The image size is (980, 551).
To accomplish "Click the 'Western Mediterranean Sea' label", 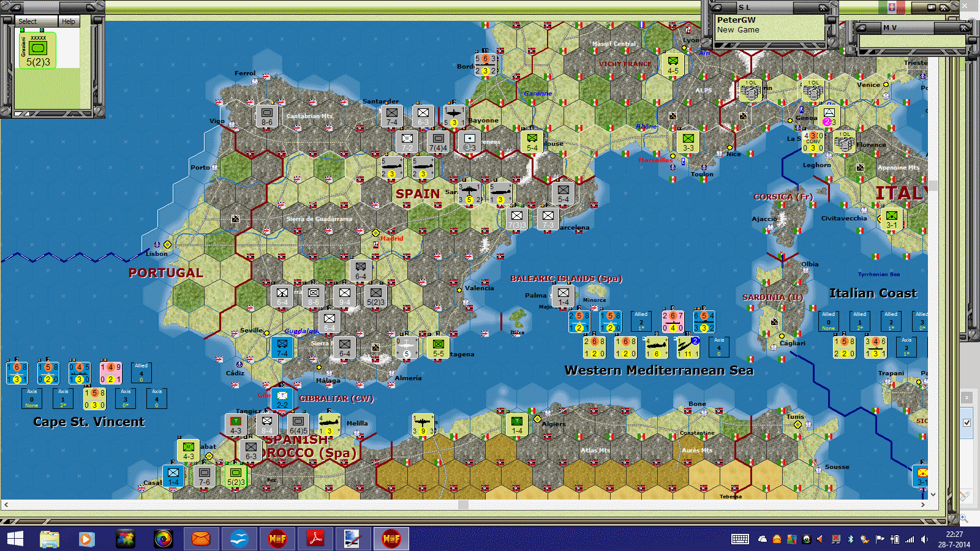I will click(659, 370).
